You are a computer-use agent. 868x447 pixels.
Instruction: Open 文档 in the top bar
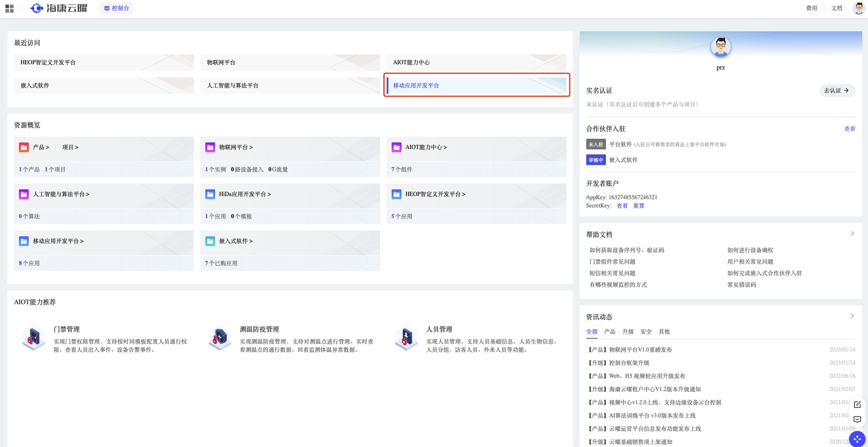837,8
